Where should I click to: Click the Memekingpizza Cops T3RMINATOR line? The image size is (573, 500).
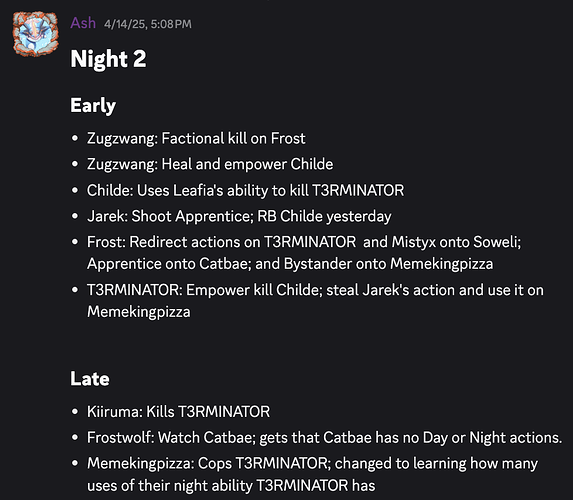point(312,474)
